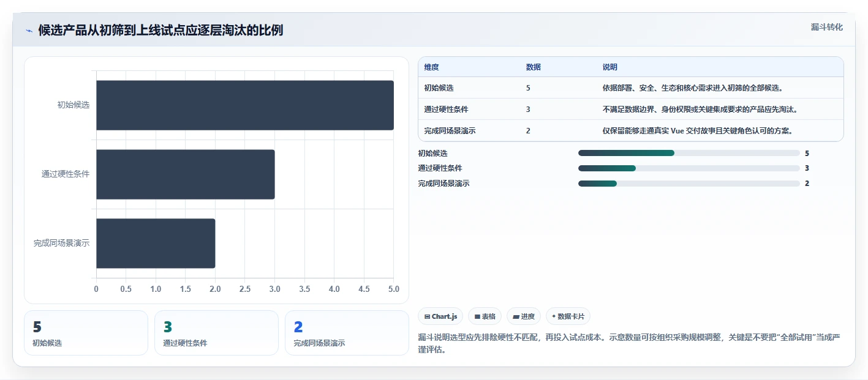Click the description starting 不满足数据边界
This screenshot has height=380, width=868.
coord(700,110)
